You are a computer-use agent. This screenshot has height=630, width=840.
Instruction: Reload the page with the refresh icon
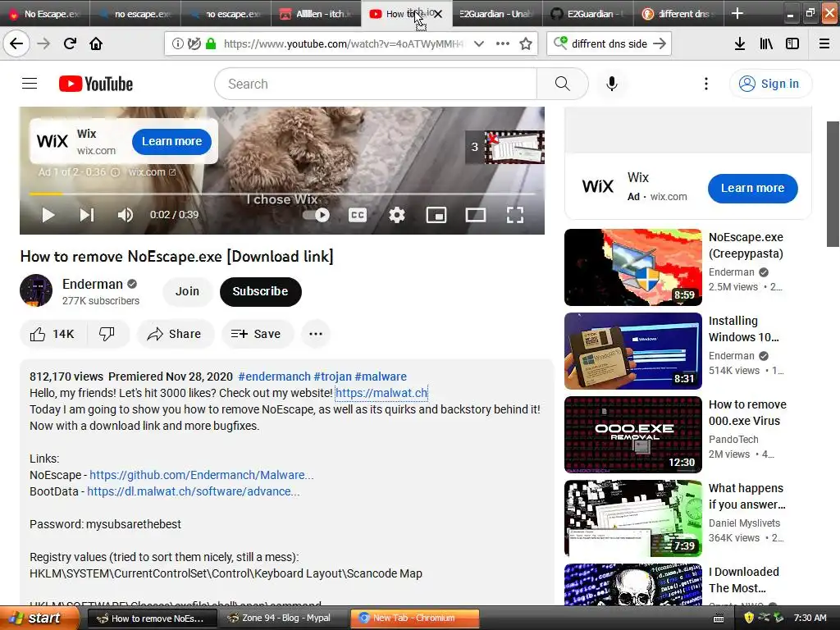[70, 43]
